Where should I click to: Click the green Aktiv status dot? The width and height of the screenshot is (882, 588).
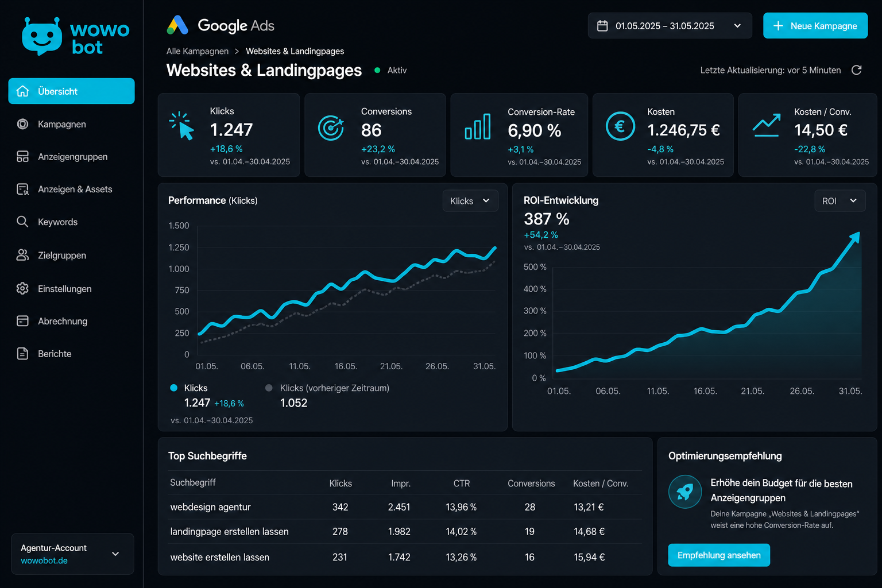(377, 70)
